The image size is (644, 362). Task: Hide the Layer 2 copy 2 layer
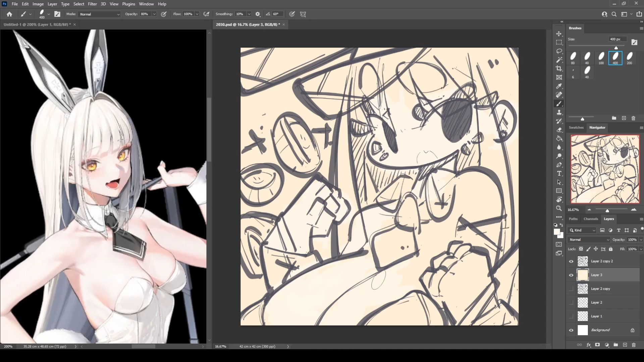[571, 261]
